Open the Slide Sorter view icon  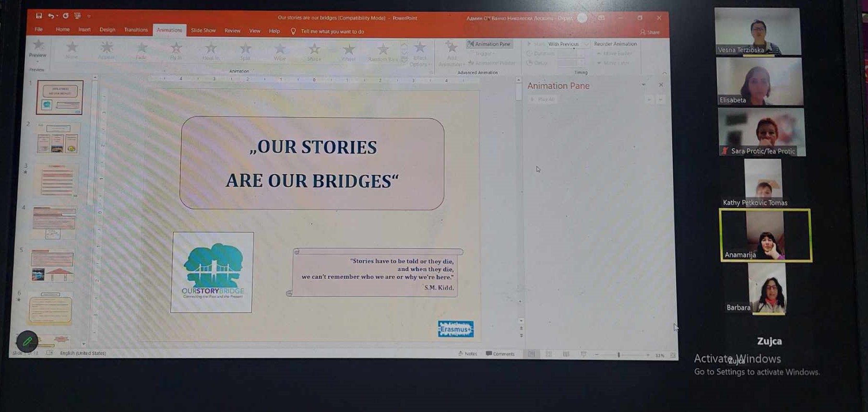click(x=548, y=354)
